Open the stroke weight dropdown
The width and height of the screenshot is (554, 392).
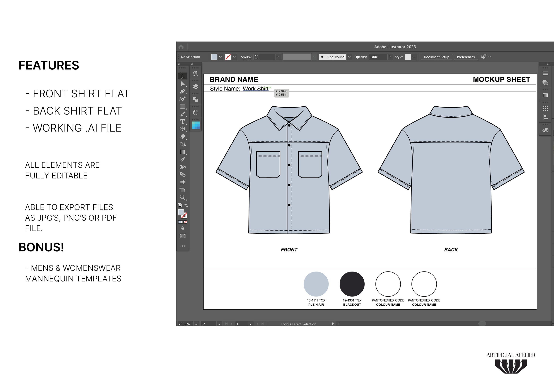(x=278, y=57)
